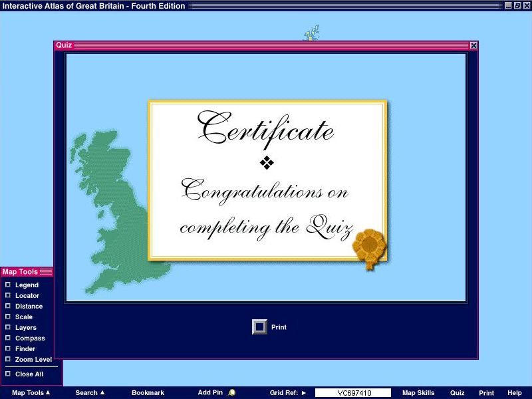Click the gold rosette on the certificate
Screen dimensions: 532x399
(x=370, y=249)
